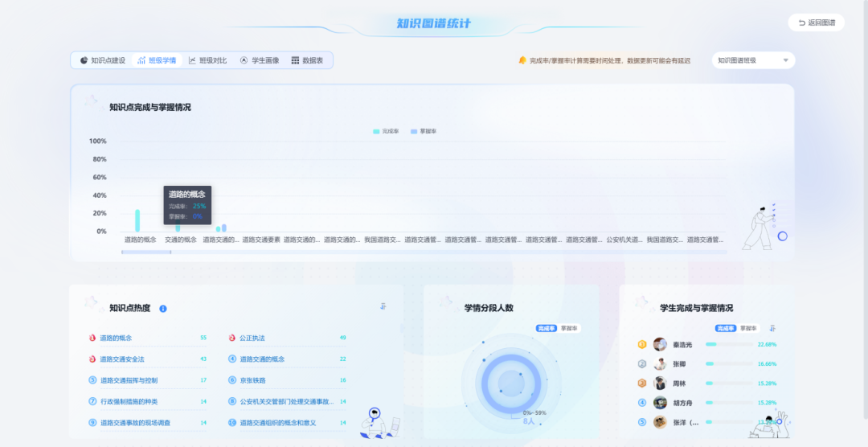The width and height of the screenshot is (868, 447).
Task: Click the portrait icon on 学生画像
Action: click(x=244, y=60)
